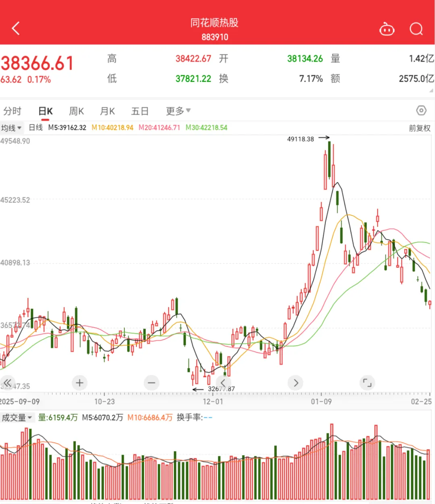The width and height of the screenshot is (435, 504).
Task: Click price axis label 45223.52
Action: click(x=15, y=200)
